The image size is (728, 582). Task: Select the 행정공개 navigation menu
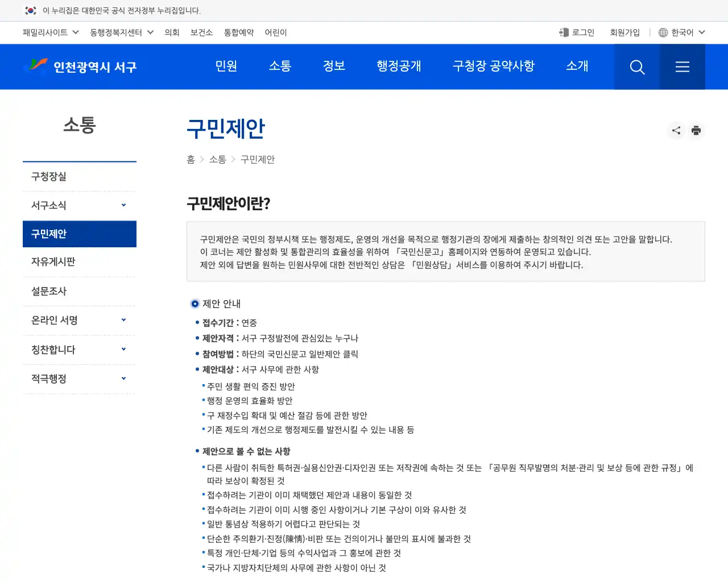tap(399, 66)
